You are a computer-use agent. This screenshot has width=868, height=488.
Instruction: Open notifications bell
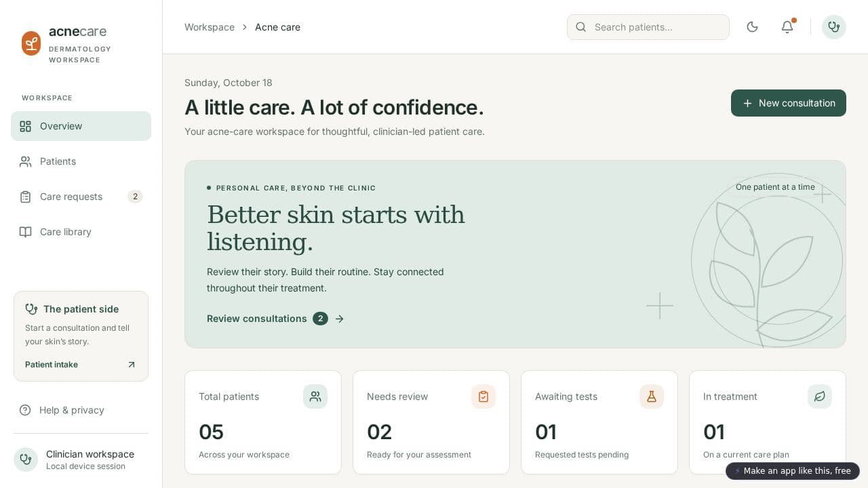[787, 27]
